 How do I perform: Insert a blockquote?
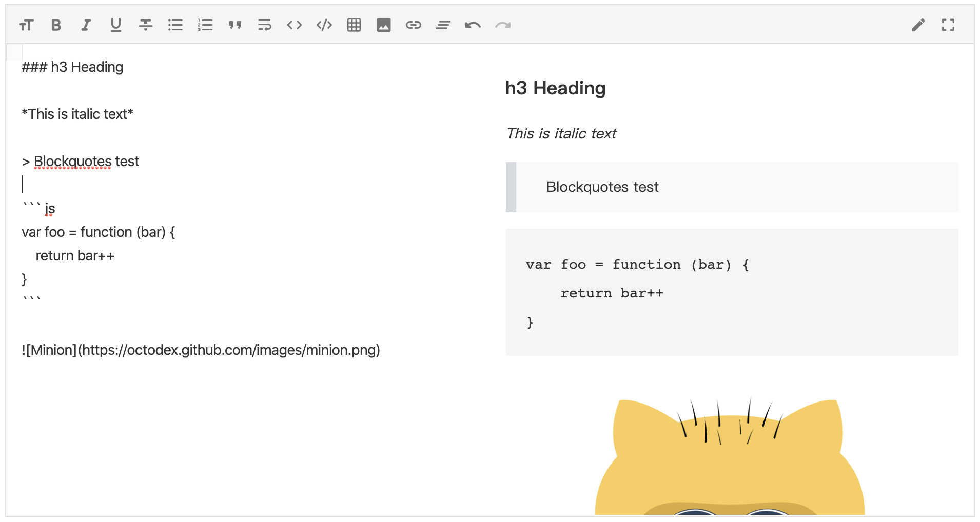point(235,25)
